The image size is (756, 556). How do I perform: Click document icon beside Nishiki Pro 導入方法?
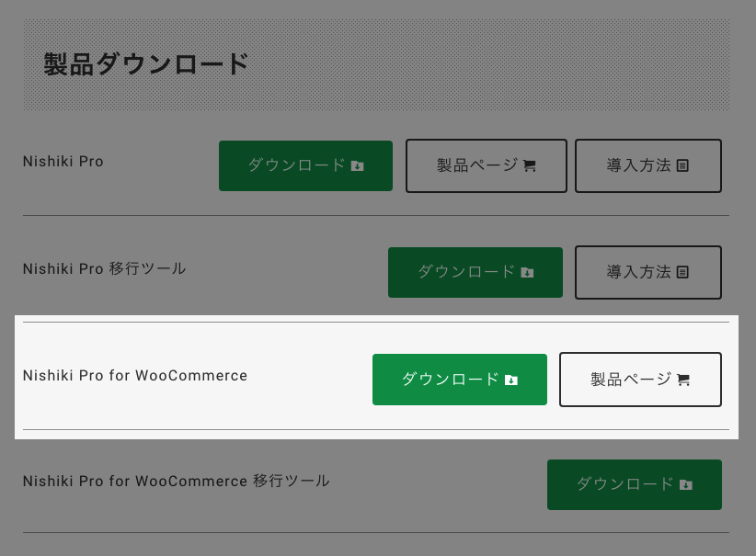point(682,165)
